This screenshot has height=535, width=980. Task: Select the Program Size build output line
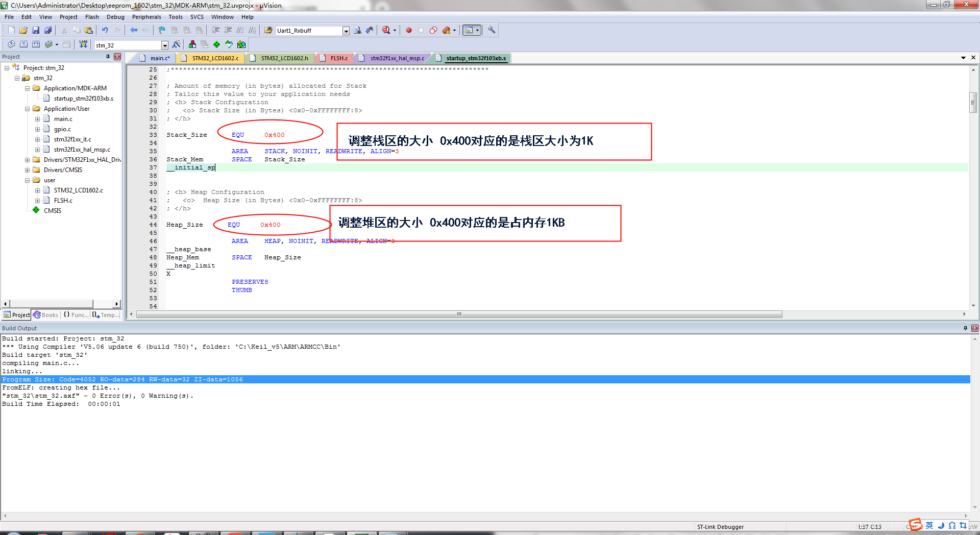pyautogui.click(x=485, y=379)
